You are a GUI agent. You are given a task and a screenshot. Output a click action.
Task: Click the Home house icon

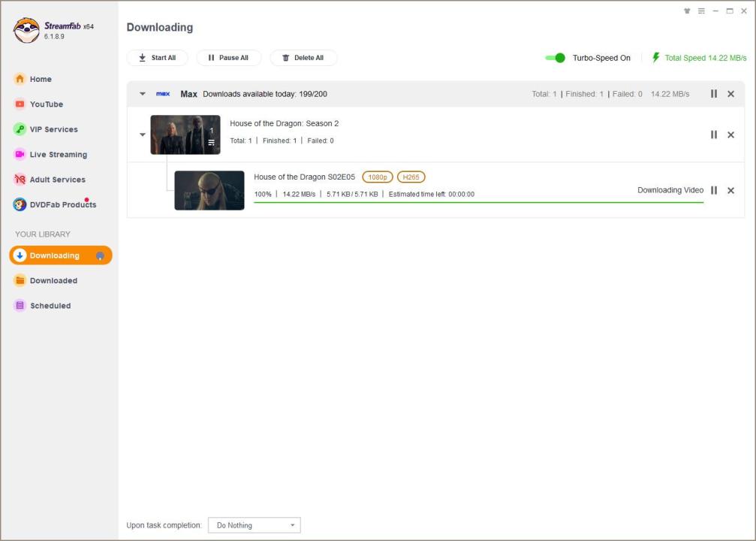point(20,79)
